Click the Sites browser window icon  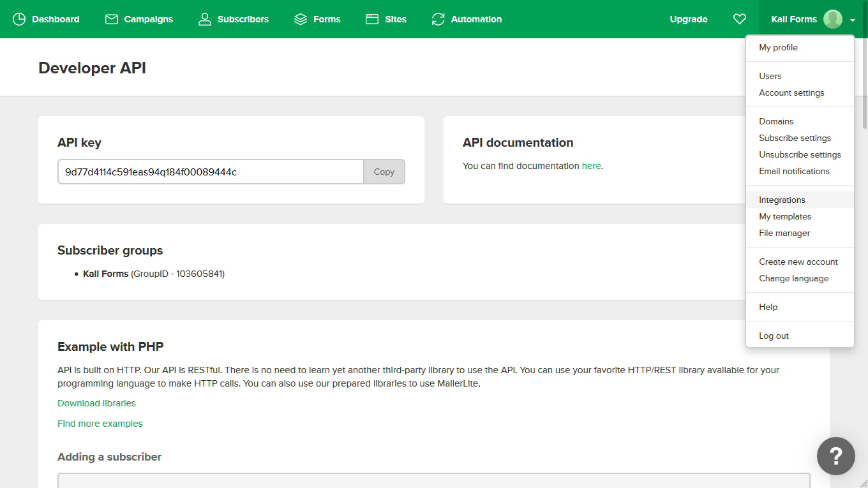(372, 19)
